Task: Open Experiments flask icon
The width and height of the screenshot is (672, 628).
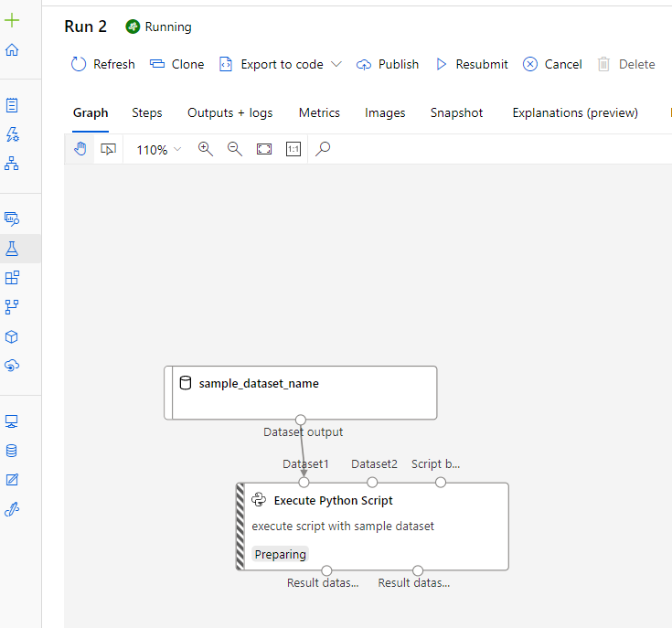Action: tap(12, 249)
